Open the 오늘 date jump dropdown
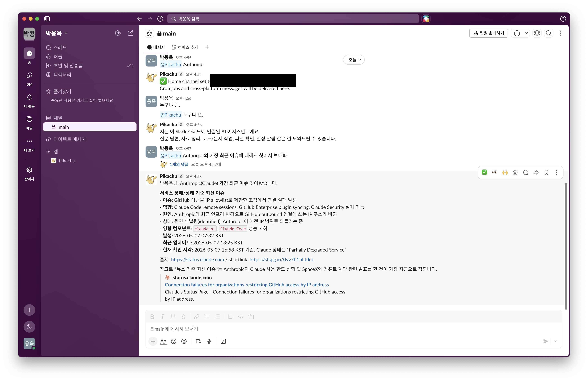The width and height of the screenshot is (588, 381). 354,60
